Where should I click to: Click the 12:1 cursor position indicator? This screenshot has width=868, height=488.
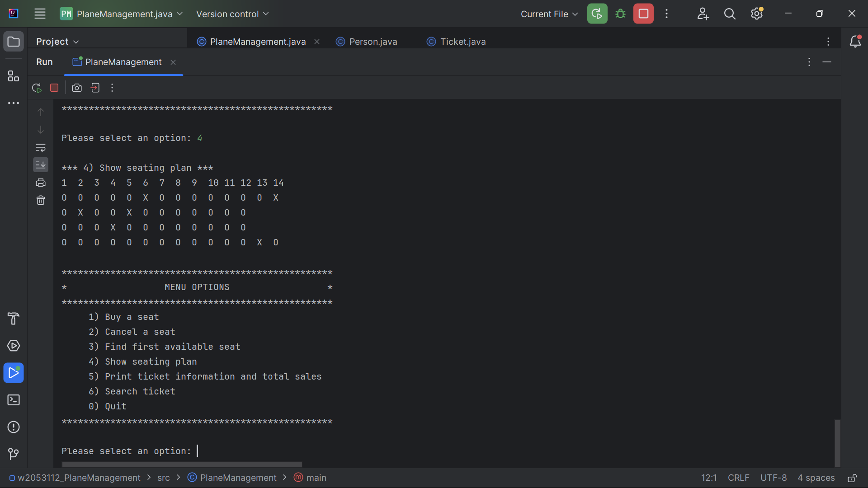[x=709, y=478]
